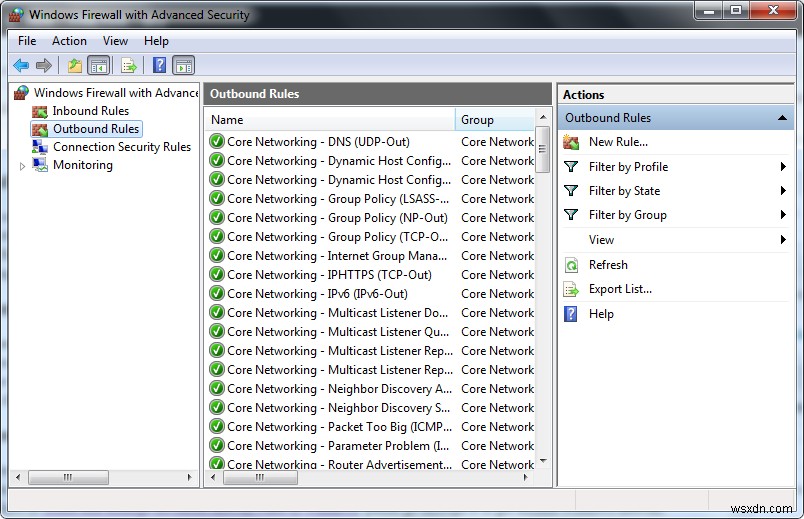Click rules list vertical scrollbar down arrow
This screenshot has width=804, height=519.
click(x=543, y=461)
